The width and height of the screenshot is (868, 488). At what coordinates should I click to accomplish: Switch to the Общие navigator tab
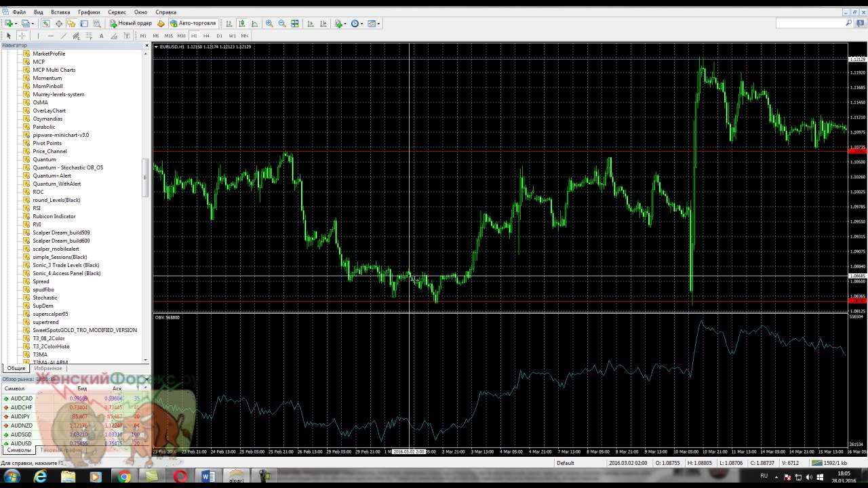(x=16, y=368)
